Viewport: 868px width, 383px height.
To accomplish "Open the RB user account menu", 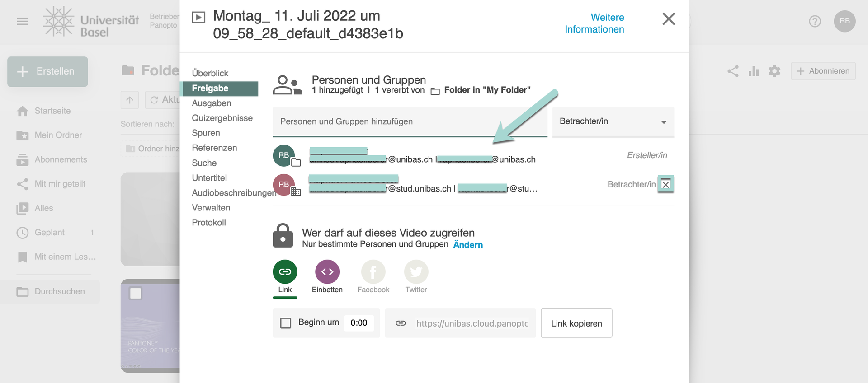I will pyautogui.click(x=844, y=21).
